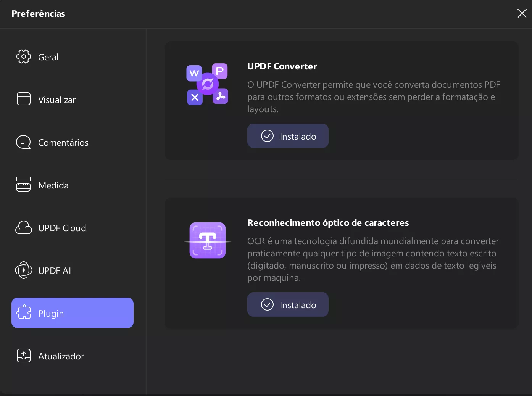Select the Plugin tab
532x396 pixels.
(73, 313)
